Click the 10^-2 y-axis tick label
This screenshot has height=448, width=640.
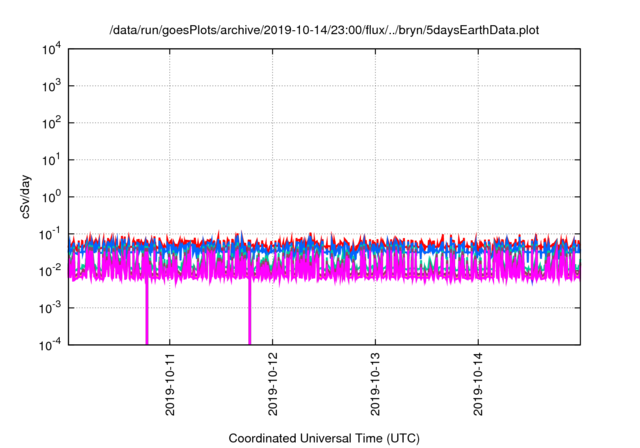(x=50, y=271)
